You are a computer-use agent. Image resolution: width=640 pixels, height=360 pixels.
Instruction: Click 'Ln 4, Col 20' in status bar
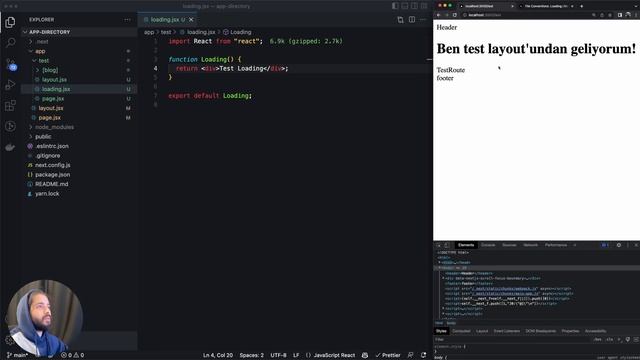(218, 355)
